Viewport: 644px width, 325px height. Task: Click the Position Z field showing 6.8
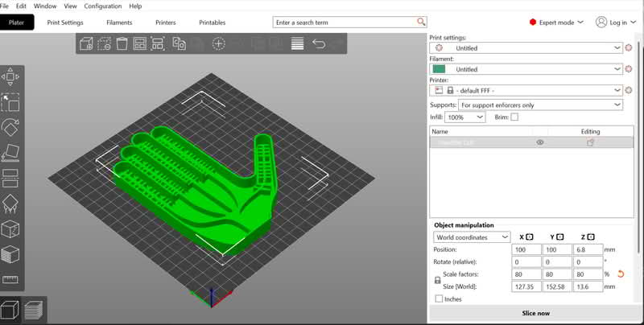coord(588,249)
